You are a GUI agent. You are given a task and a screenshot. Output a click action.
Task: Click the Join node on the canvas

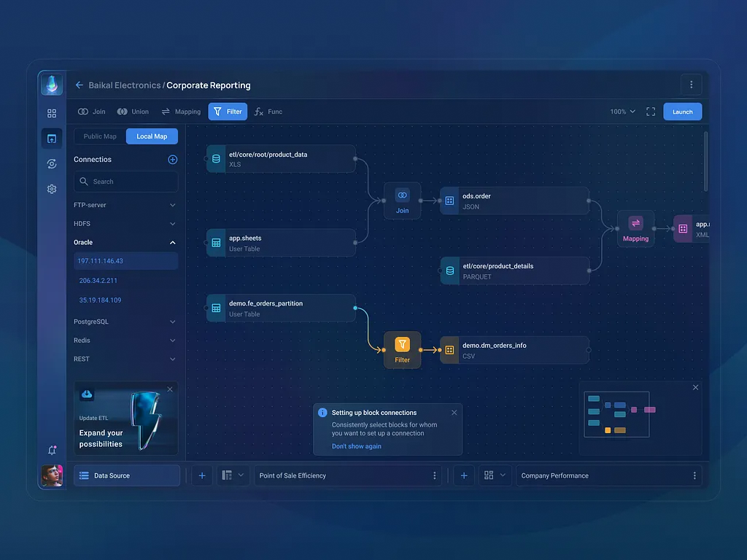pos(402,201)
